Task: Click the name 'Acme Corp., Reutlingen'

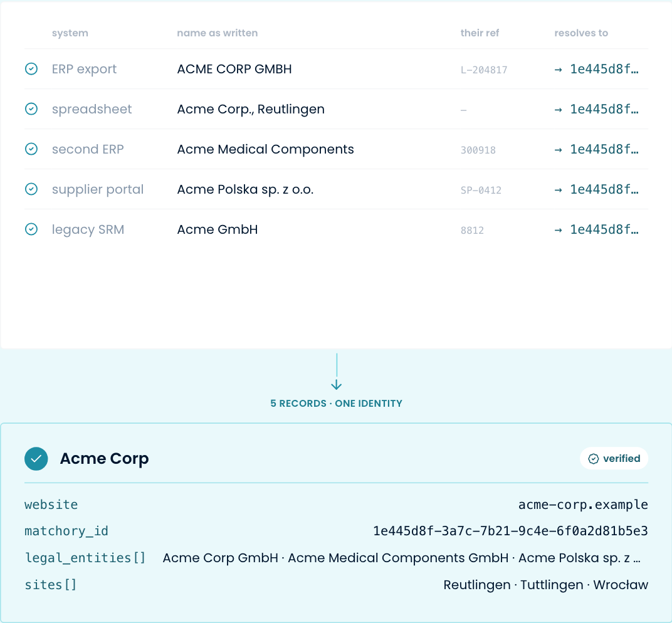Action: pos(251,109)
